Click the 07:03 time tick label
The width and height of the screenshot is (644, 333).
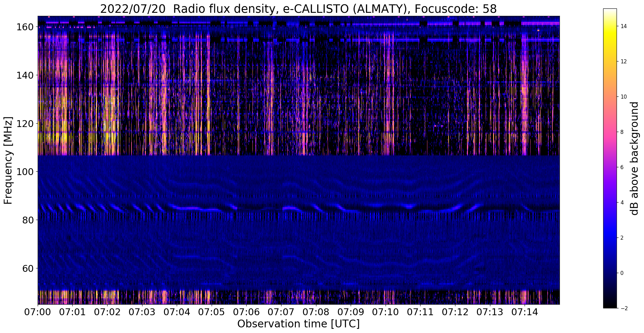(142, 312)
